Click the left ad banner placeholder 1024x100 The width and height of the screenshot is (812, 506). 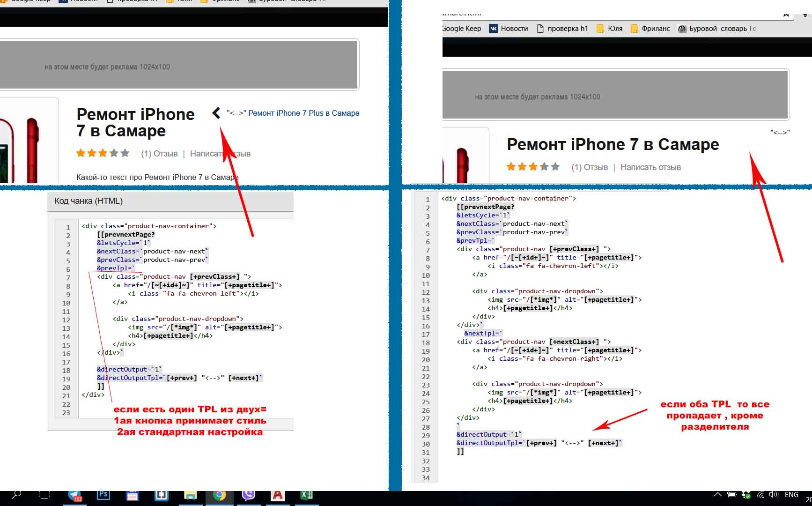click(x=178, y=65)
